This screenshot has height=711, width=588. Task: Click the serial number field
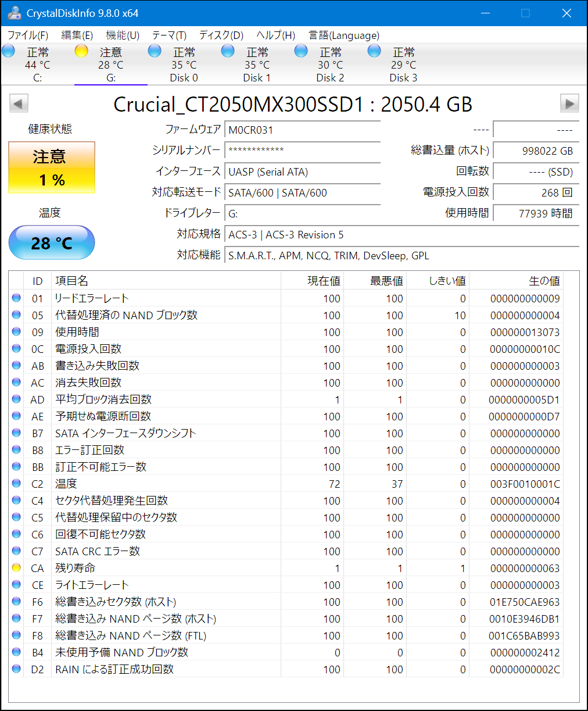pos(302,151)
